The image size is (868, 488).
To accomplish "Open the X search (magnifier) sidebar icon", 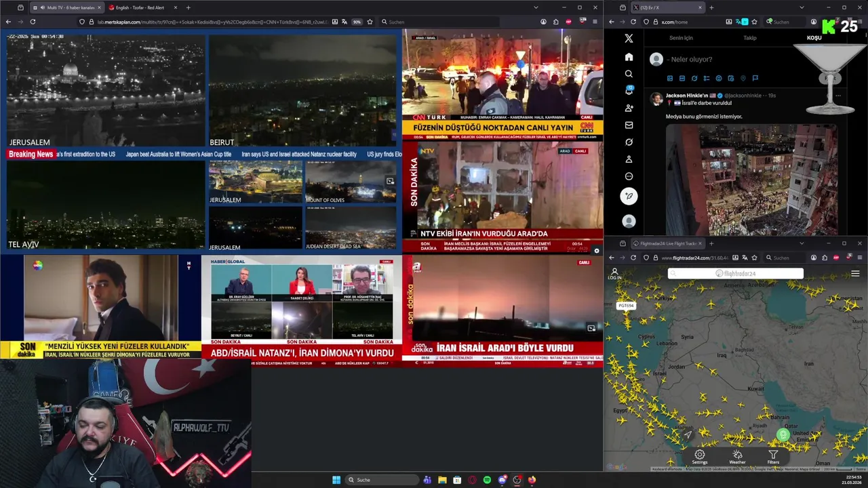I will pos(629,74).
